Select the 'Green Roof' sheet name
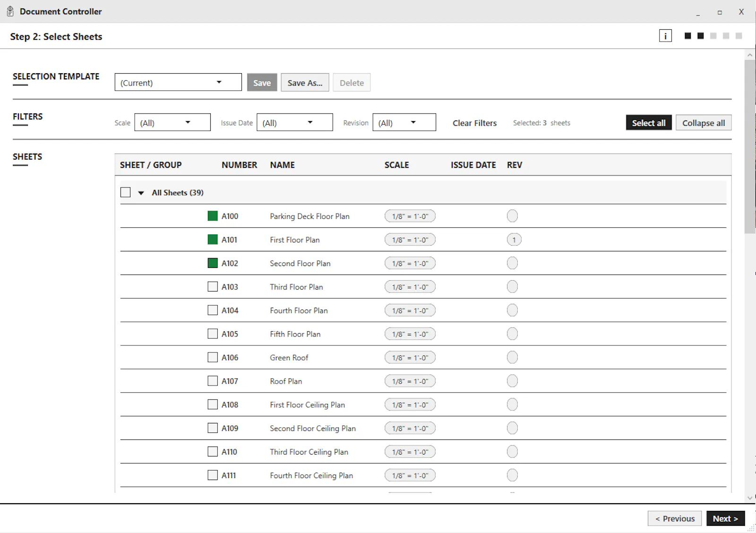The image size is (756, 533). click(x=289, y=358)
